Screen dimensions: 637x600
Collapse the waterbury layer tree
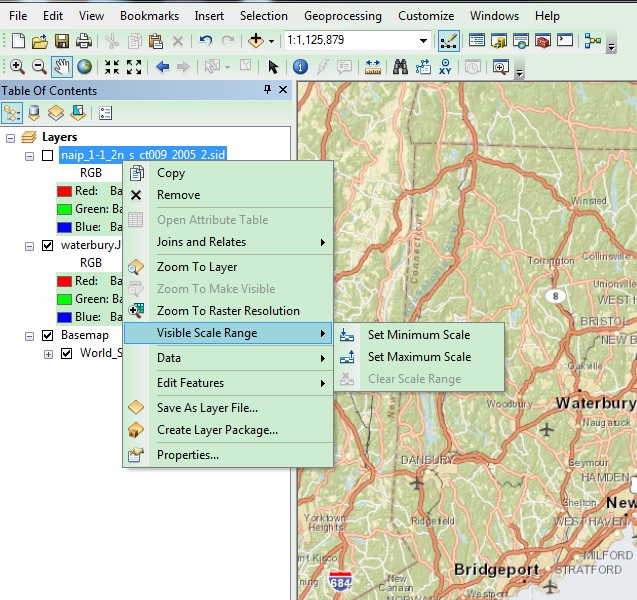click(29, 246)
